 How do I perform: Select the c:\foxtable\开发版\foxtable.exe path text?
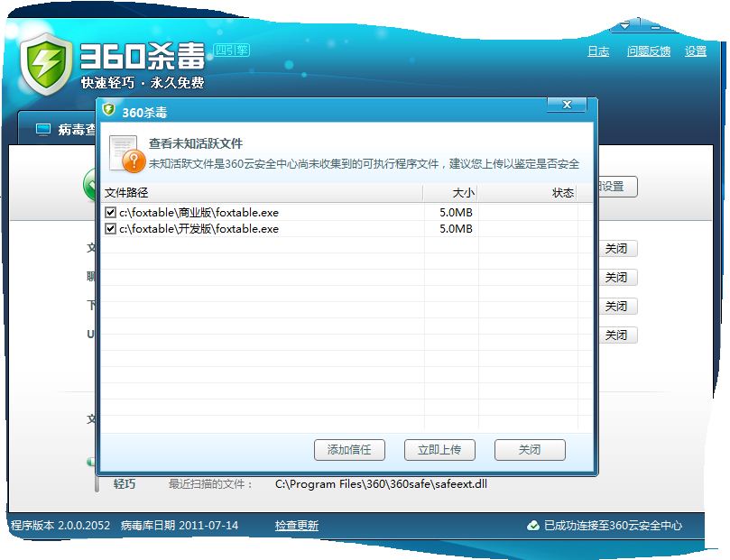click(x=199, y=229)
